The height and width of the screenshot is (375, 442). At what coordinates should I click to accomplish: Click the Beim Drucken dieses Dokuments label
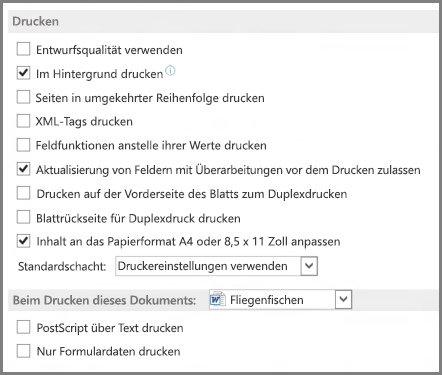pos(104,300)
